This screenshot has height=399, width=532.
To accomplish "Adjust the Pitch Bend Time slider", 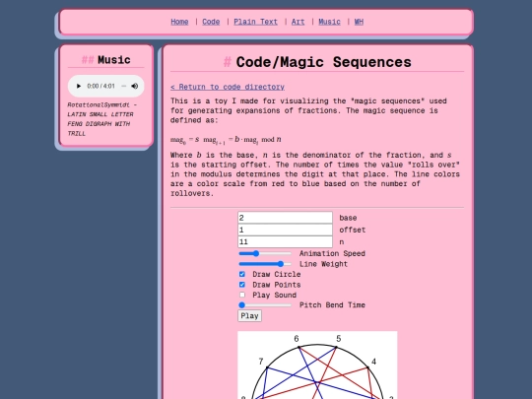I will tap(265, 305).
